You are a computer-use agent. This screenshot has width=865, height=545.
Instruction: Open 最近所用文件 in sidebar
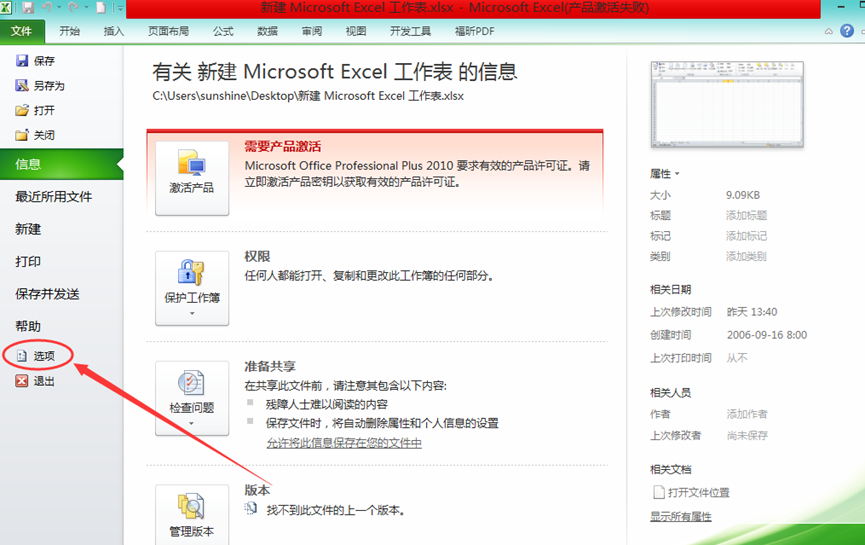(x=54, y=196)
